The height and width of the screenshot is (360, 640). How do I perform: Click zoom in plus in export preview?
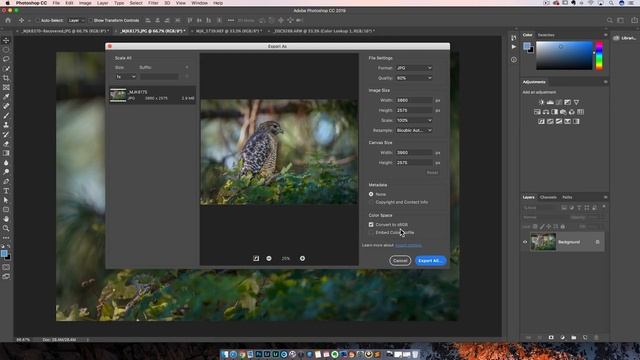click(302, 258)
